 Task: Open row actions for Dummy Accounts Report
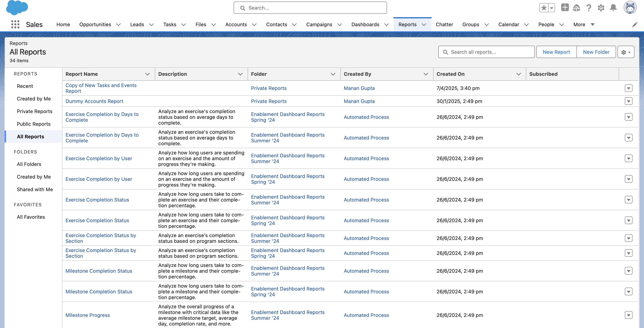point(628,101)
